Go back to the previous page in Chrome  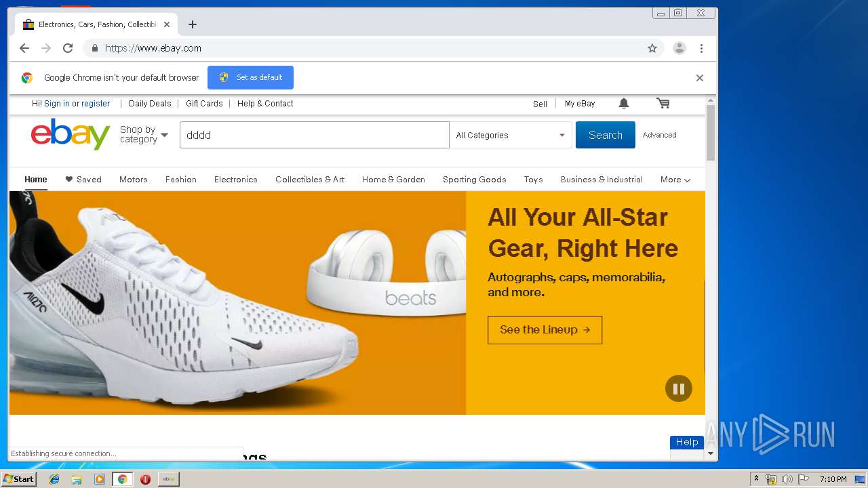pyautogui.click(x=24, y=48)
